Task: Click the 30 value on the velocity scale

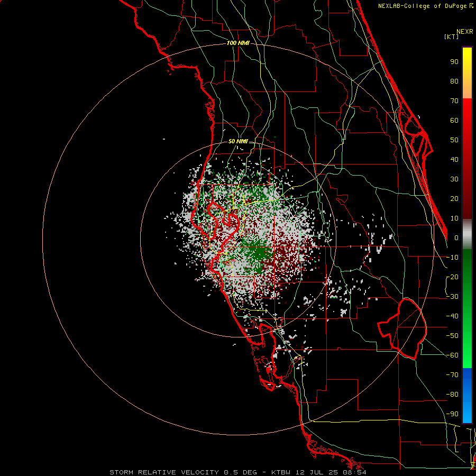Action: [454, 179]
